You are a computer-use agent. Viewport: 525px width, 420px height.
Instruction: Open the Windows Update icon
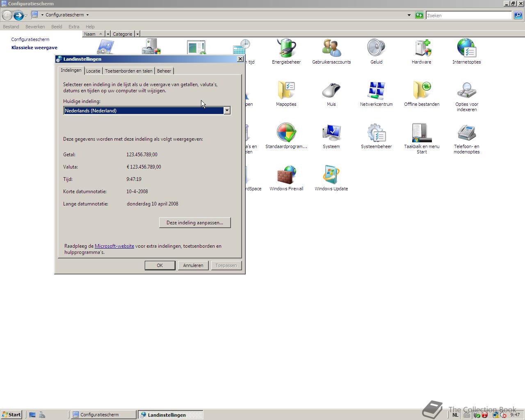pos(331,175)
